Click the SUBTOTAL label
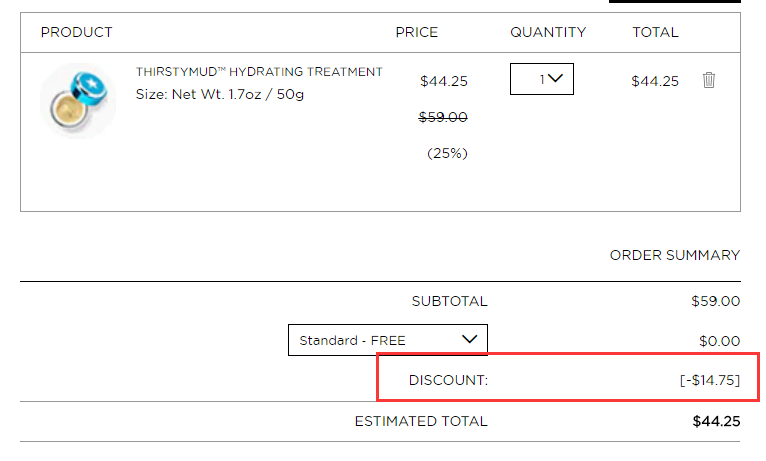The height and width of the screenshot is (461, 766). pos(449,301)
